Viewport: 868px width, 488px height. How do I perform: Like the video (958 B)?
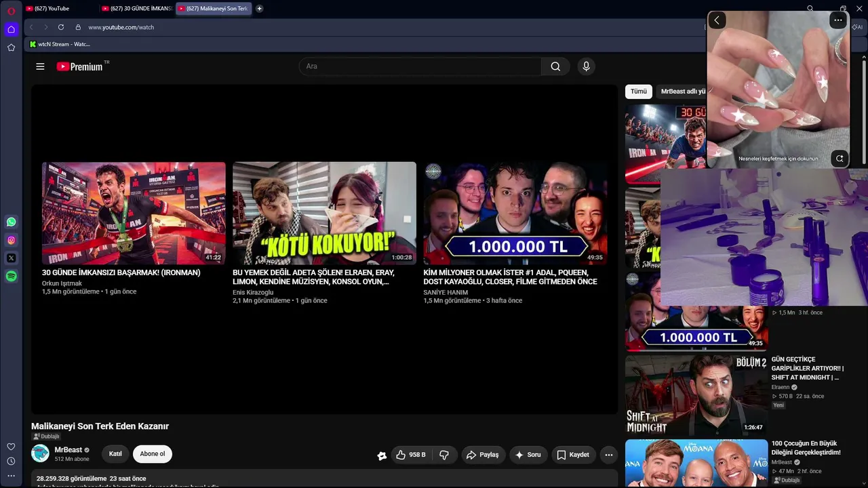(x=410, y=455)
